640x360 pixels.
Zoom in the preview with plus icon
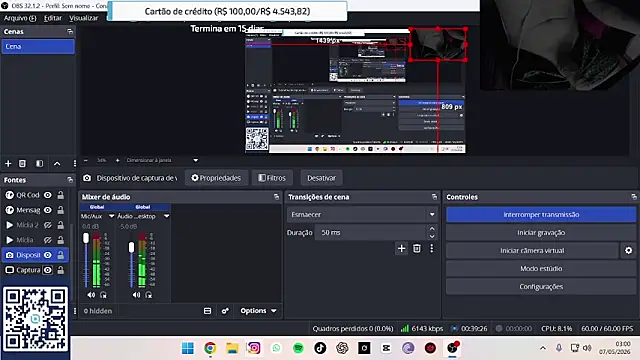(118, 160)
